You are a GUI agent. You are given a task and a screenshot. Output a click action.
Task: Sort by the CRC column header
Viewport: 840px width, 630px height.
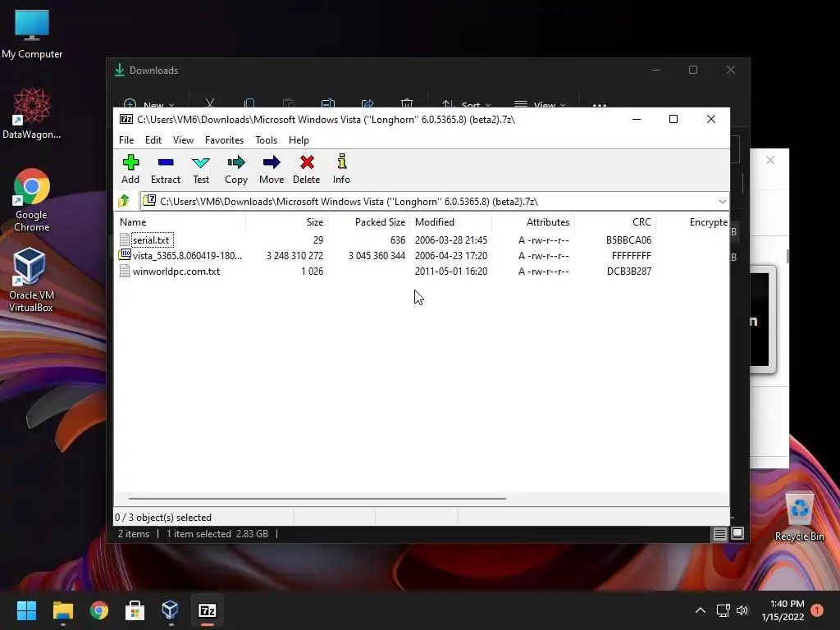(615, 221)
